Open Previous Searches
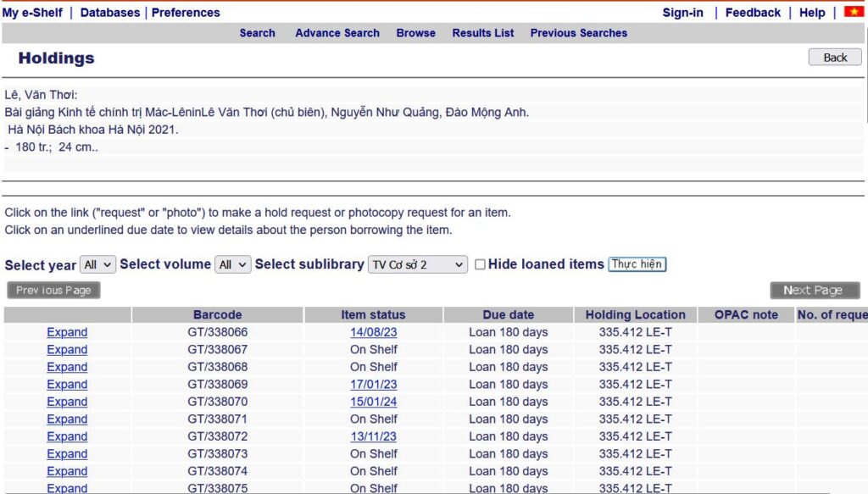The height and width of the screenshot is (494, 868). point(578,33)
